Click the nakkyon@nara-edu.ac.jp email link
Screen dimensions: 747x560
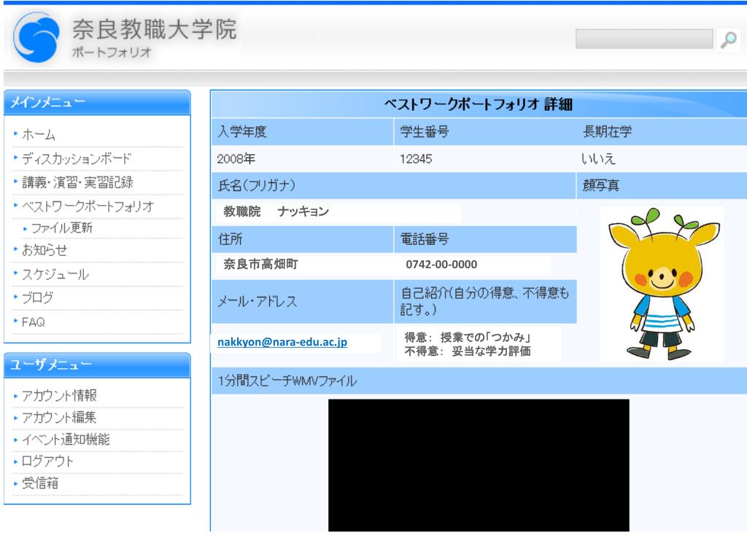pyautogui.click(x=282, y=342)
